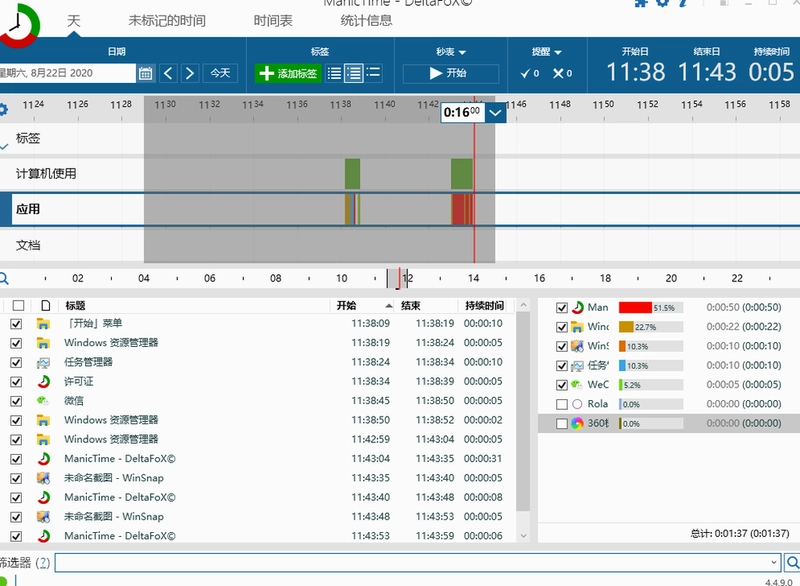Click the day overview selection marker near 12
This screenshot has height=586, width=800.
(397, 278)
